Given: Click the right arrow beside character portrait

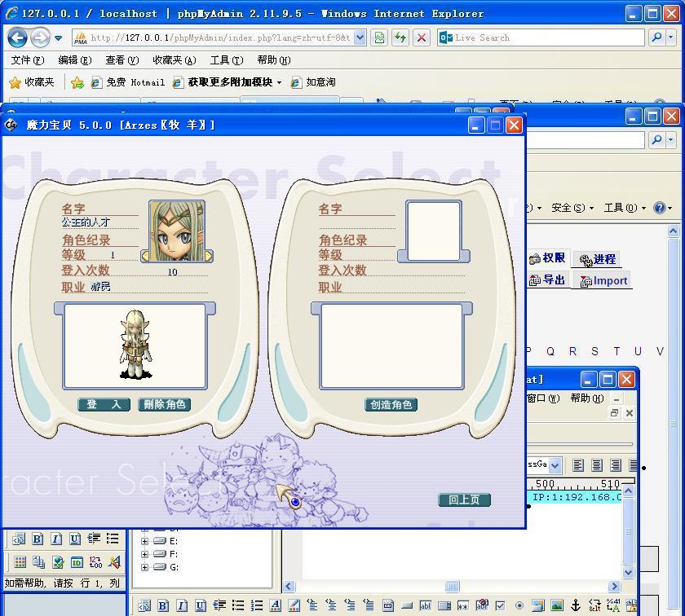Looking at the screenshot, I should coord(208,256).
